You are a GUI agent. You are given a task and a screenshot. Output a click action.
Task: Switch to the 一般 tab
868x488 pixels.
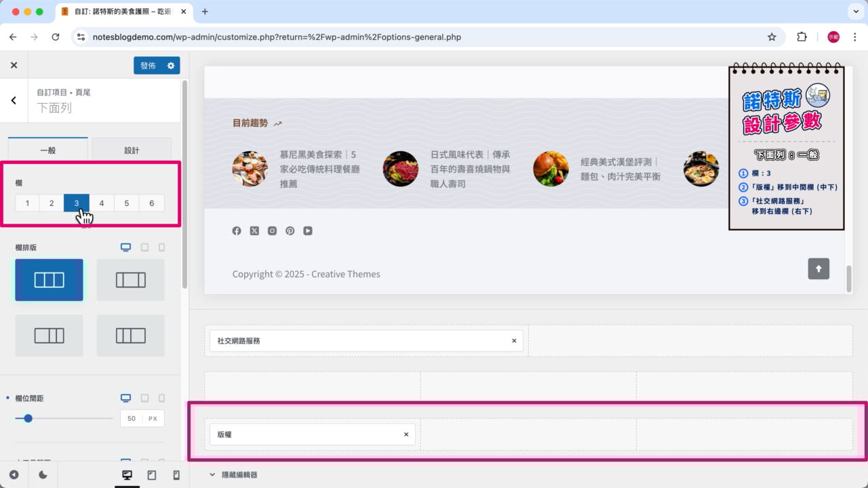[x=47, y=150]
